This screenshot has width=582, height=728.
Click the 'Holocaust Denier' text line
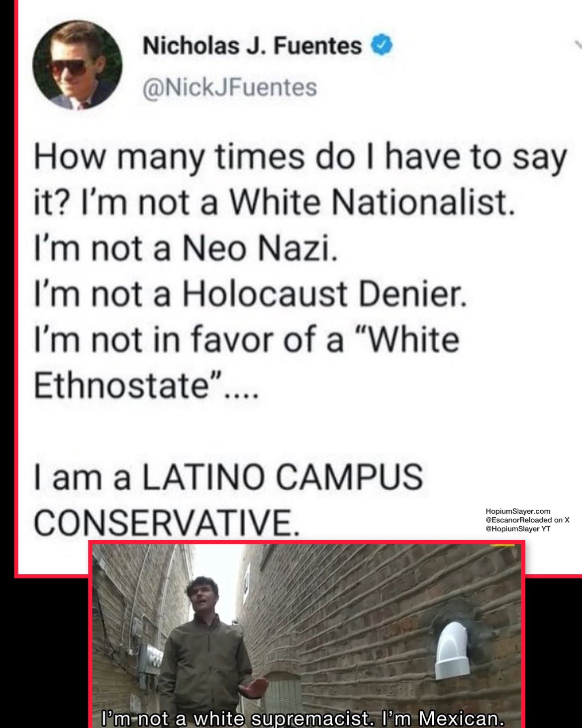pos(250,294)
